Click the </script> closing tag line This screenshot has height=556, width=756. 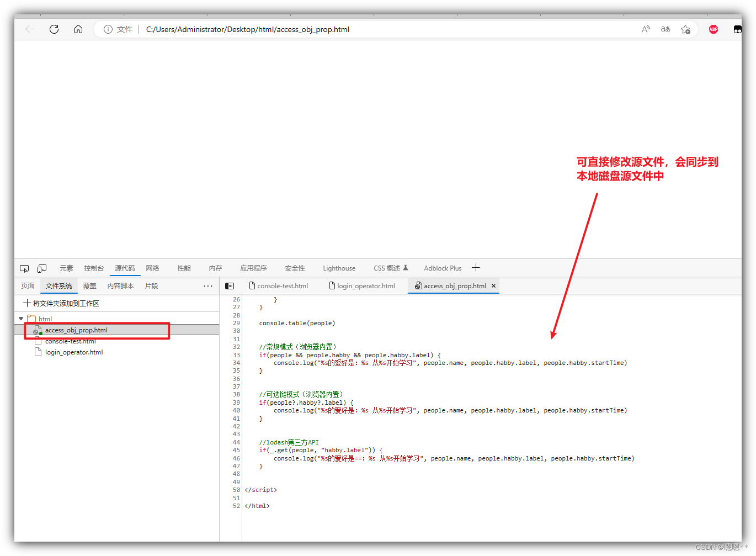260,490
